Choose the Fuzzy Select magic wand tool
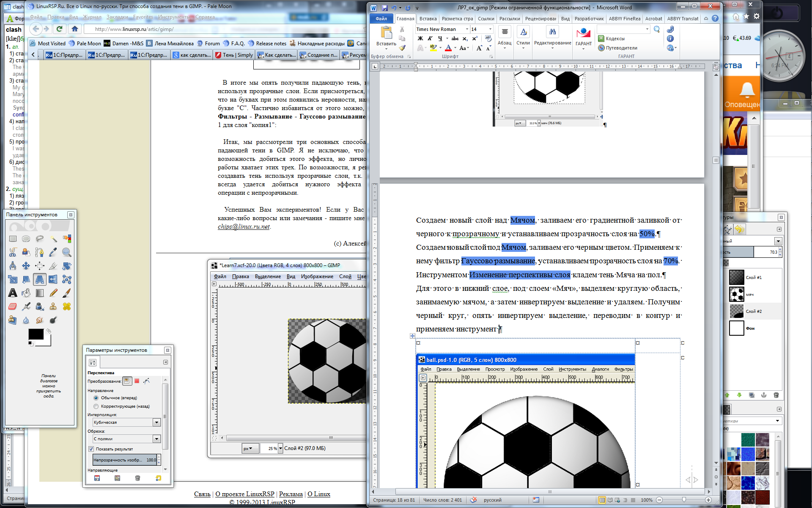This screenshot has height=508, width=812. click(x=53, y=239)
